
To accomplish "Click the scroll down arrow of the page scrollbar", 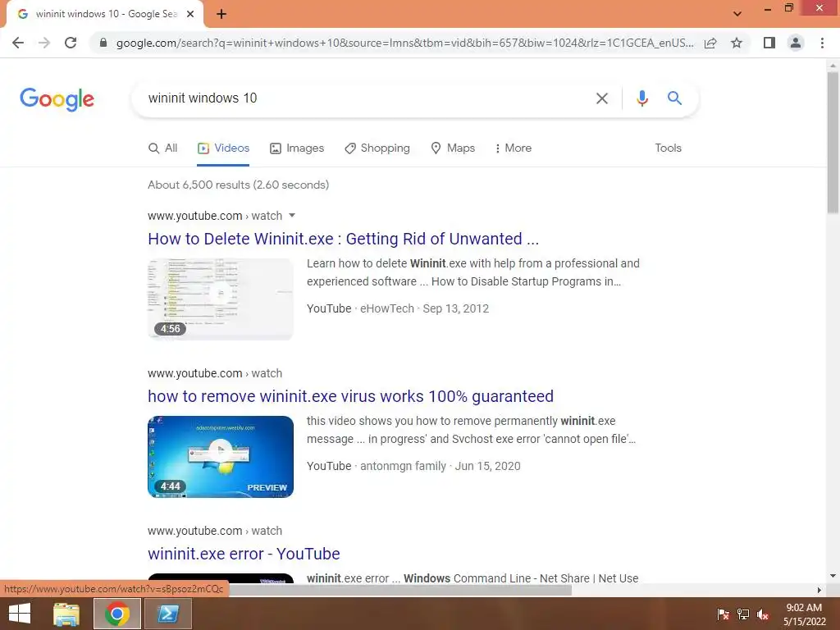I will pyautogui.click(x=833, y=576).
